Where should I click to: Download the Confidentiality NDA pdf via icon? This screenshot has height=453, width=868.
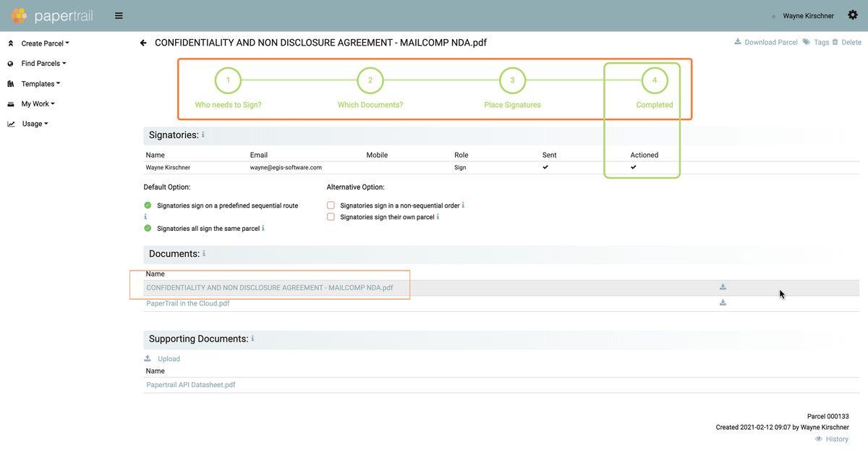723,287
